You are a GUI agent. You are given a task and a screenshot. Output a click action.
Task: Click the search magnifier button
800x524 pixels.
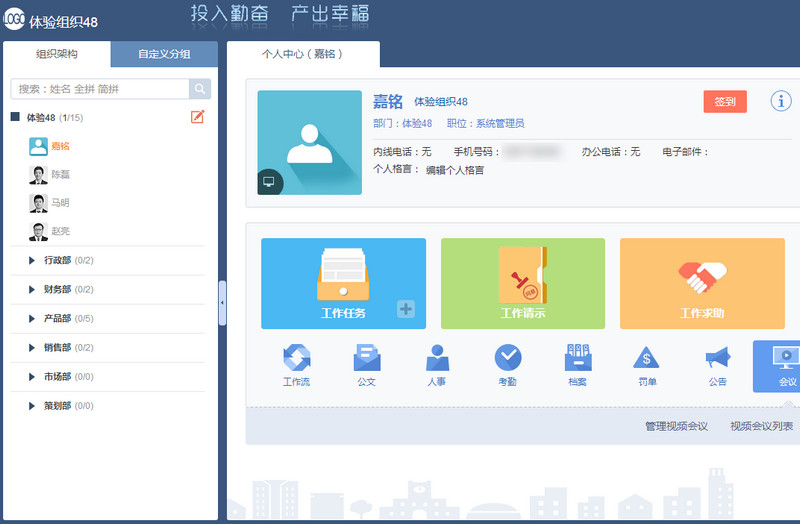point(200,89)
